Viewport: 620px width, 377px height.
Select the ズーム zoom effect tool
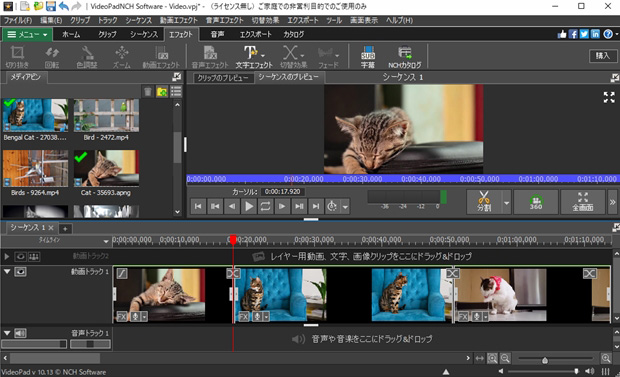click(122, 57)
